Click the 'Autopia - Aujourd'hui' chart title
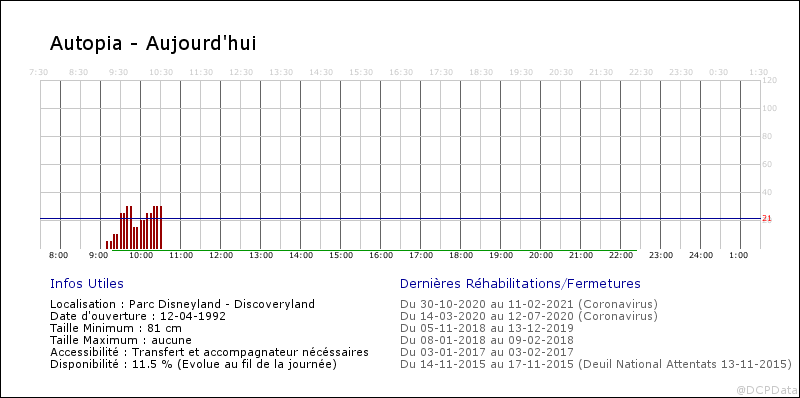Screen dimensions: 800x398 (x=153, y=44)
